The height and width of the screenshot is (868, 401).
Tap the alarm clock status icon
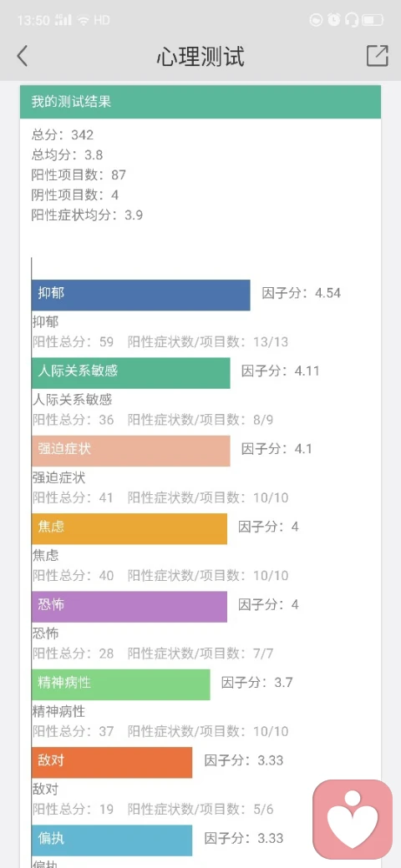pyautogui.click(x=333, y=21)
